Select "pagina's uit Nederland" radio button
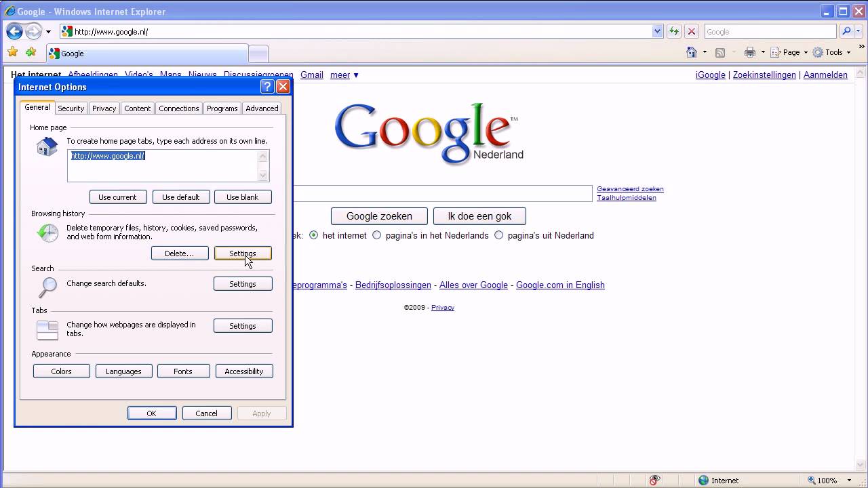This screenshot has height=488, width=868. 498,235
